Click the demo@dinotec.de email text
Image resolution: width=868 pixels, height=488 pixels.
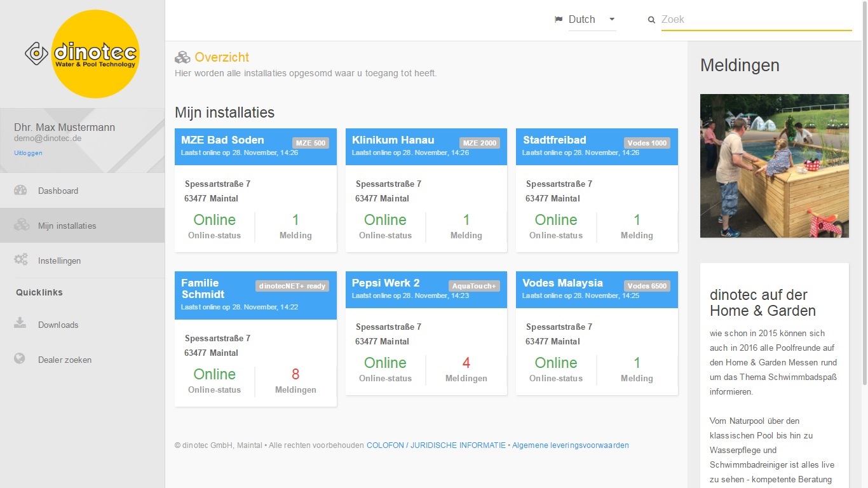pos(48,139)
